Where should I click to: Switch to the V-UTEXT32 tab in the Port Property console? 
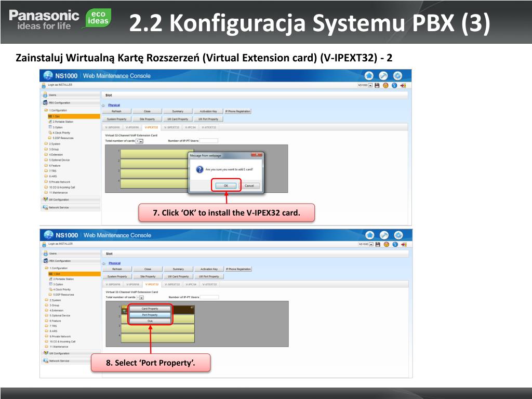[209, 284]
